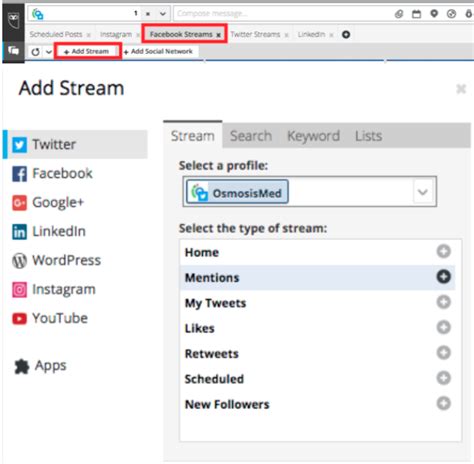Click the attachment paperclip icon
The height and width of the screenshot is (464, 474).
pos(399,14)
